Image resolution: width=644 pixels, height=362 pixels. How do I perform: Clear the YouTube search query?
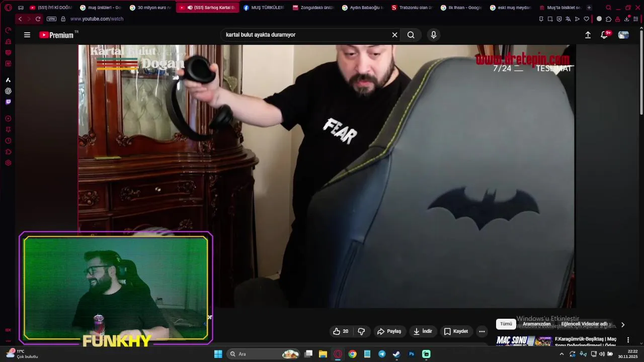coord(395,35)
